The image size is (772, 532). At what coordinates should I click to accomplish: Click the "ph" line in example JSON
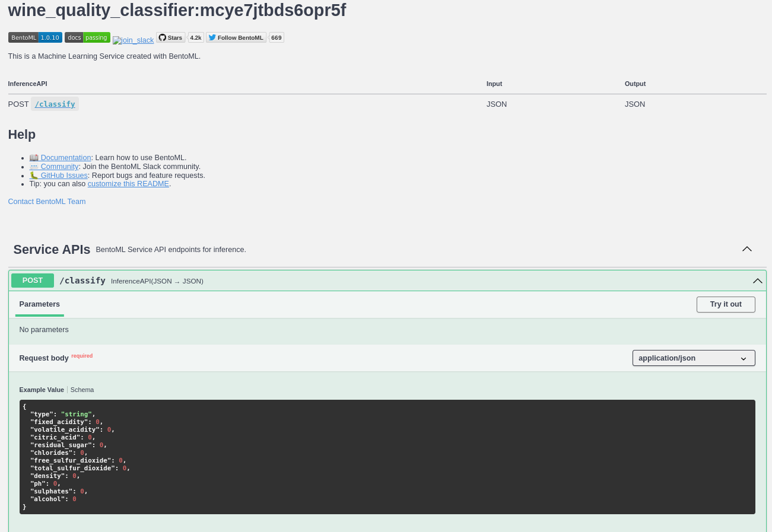point(46,483)
